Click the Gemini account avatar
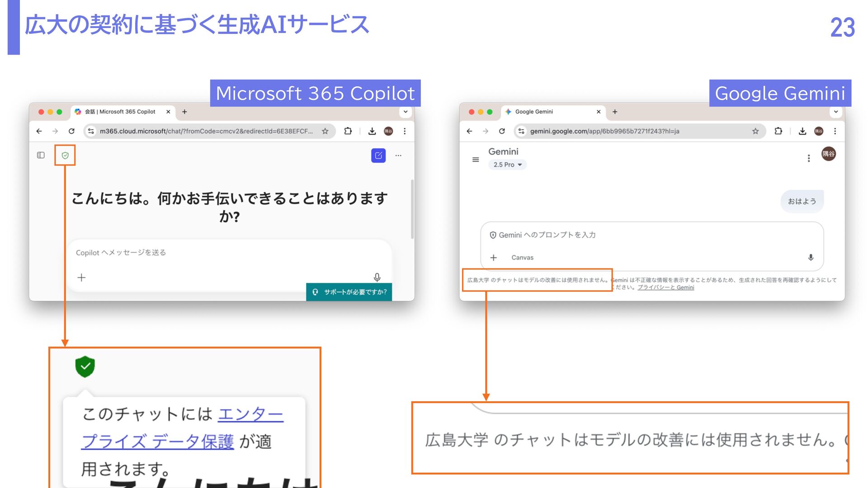Viewport: 868px width, 488px height. coord(829,154)
